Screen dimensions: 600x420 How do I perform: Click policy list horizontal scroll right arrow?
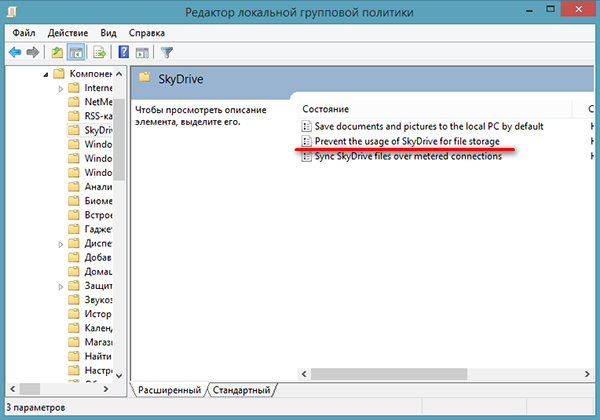(587, 374)
